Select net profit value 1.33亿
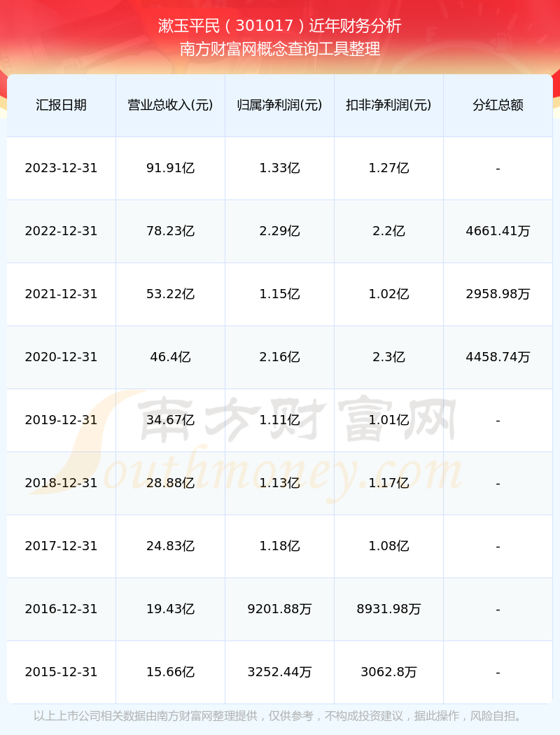The width and height of the screenshot is (560, 735). point(280,168)
